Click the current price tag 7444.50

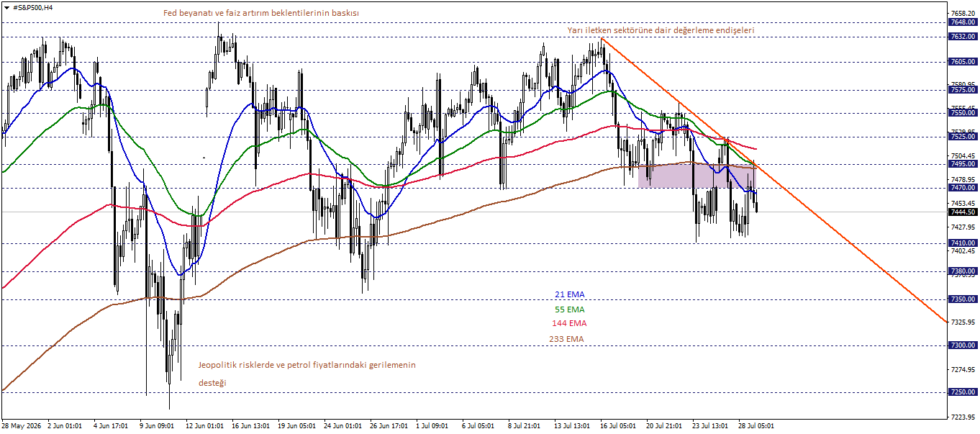click(963, 212)
